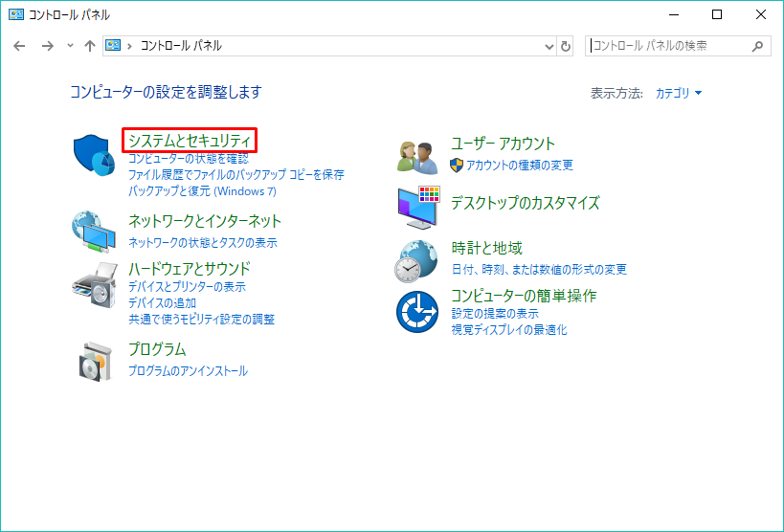Open プログラムのアンインストール link
The width and height of the screenshot is (784, 532).
pos(188,371)
